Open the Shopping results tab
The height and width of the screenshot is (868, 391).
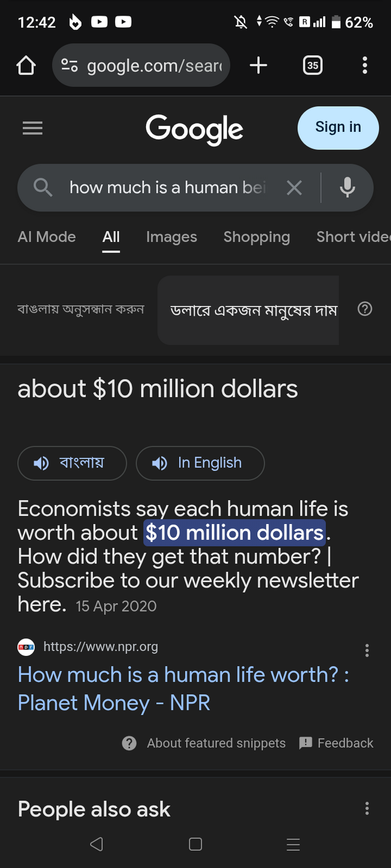(x=256, y=237)
